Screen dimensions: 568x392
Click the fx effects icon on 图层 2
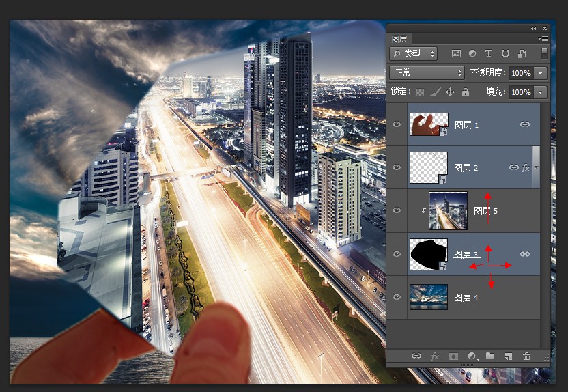(x=526, y=168)
